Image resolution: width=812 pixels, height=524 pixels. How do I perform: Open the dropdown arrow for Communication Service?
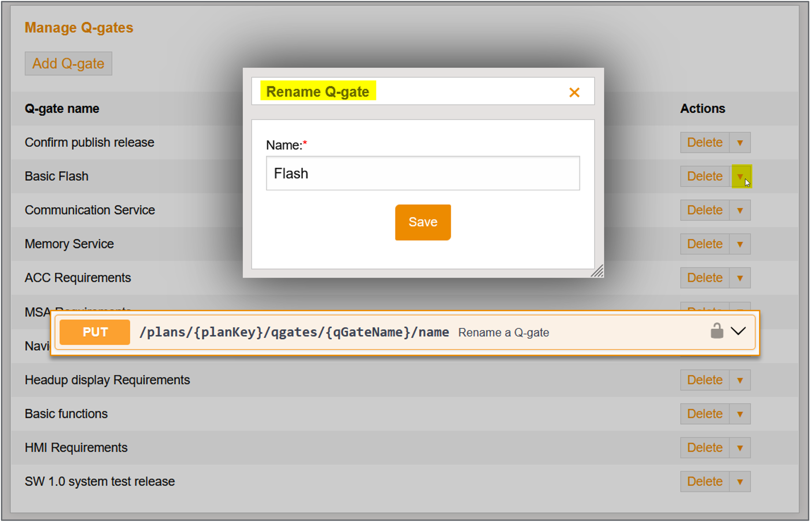pyautogui.click(x=740, y=210)
